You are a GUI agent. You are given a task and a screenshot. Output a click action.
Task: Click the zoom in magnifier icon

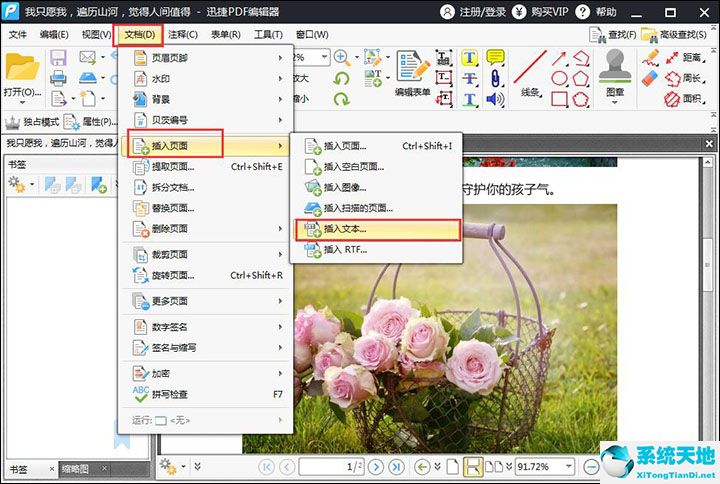[x=341, y=57]
